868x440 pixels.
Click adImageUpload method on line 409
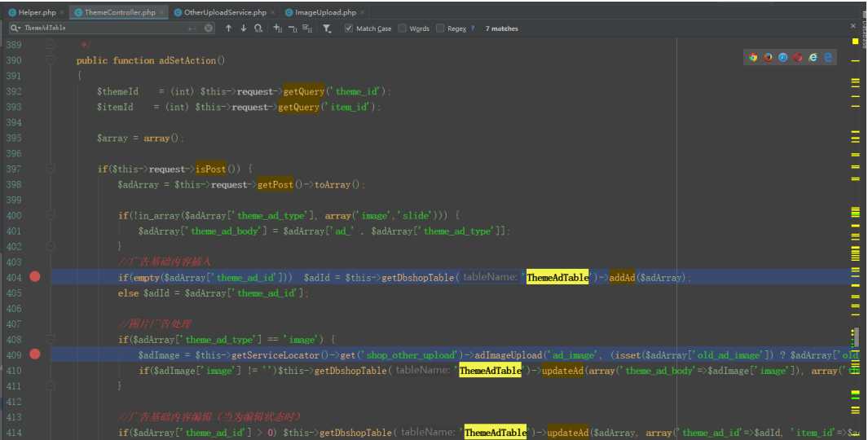point(509,354)
